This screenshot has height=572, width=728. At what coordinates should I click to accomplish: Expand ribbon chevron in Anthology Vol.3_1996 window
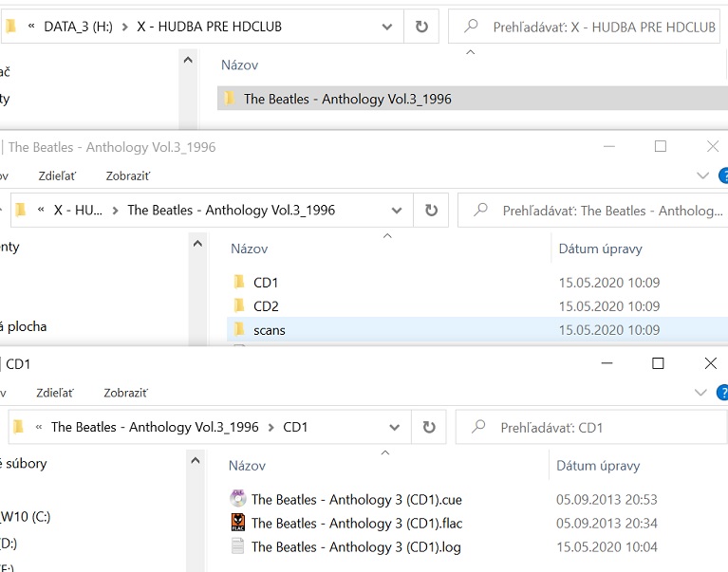point(703,175)
